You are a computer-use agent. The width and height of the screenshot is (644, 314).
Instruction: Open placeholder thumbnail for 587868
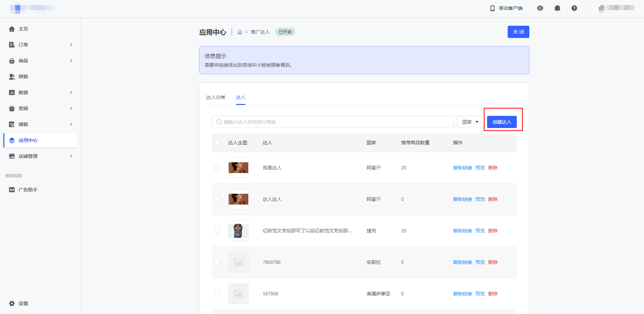click(x=238, y=294)
